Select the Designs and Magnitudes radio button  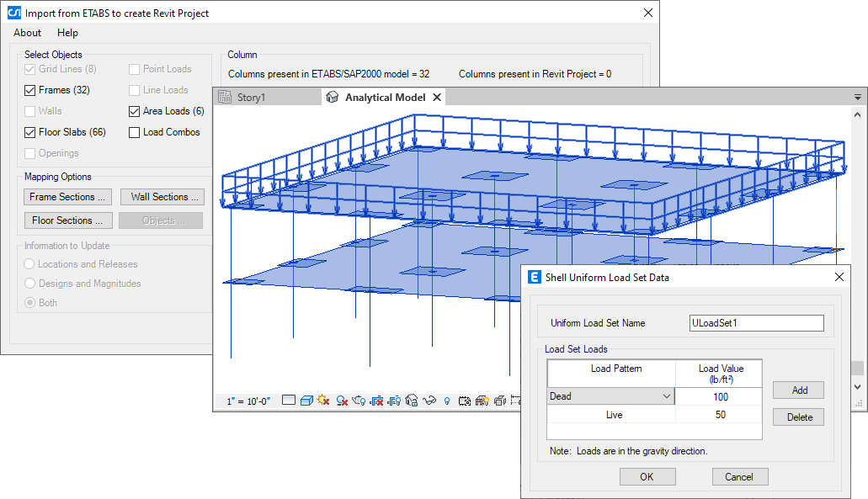[29, 284]
